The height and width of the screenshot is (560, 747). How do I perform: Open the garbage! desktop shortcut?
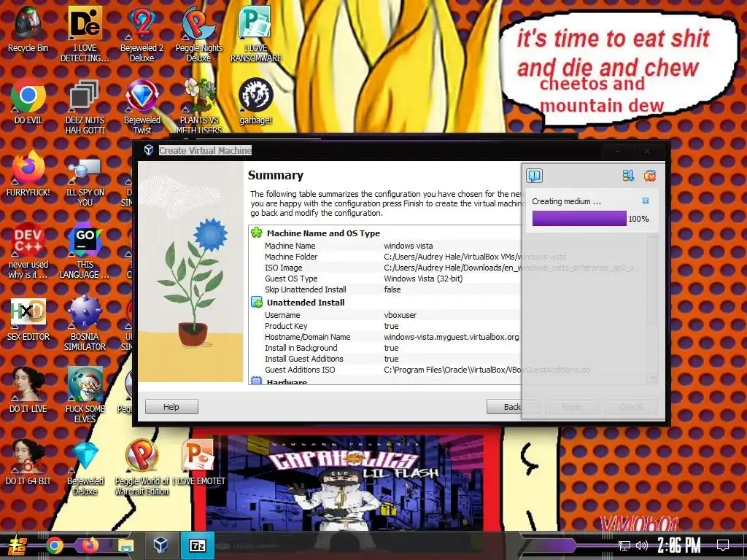pos(256,102)
